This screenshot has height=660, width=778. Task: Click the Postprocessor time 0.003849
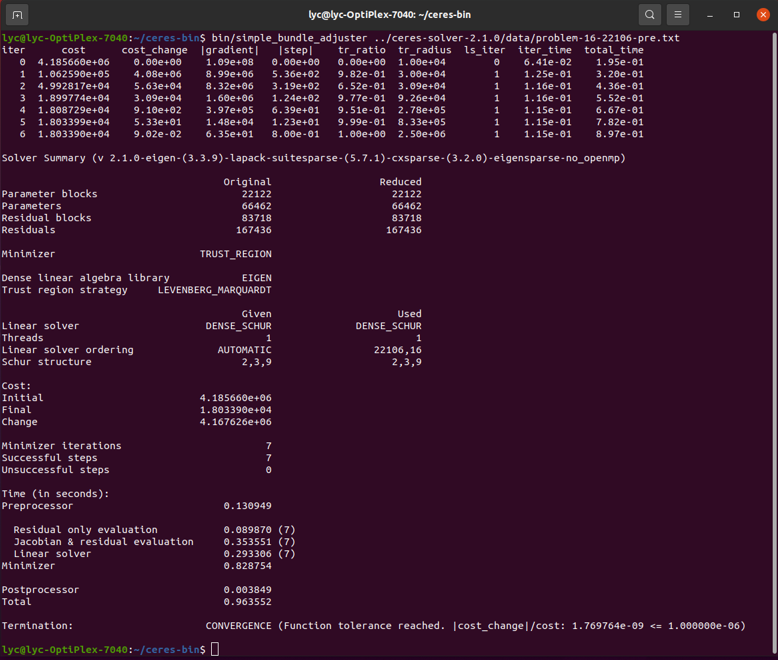[x=248, y=590]
